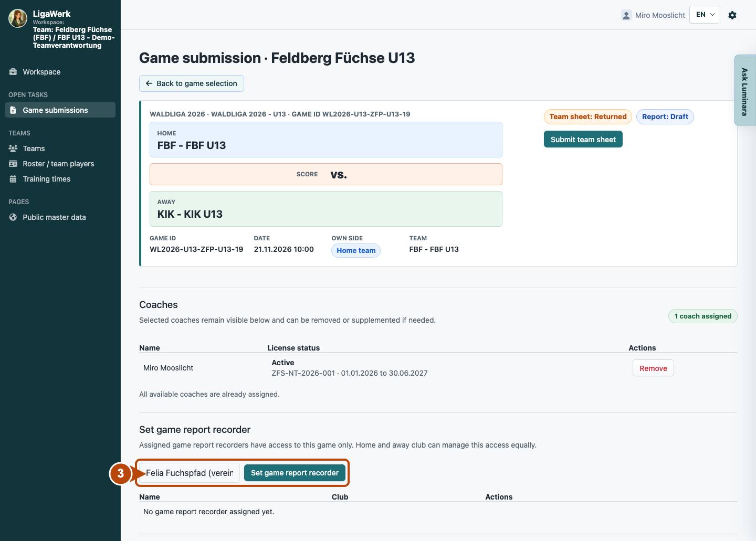Screen dimensions: 756x541
Task: Open the Ask Luminara side tab
Action: pyautogui.click(x=745, y=91)
